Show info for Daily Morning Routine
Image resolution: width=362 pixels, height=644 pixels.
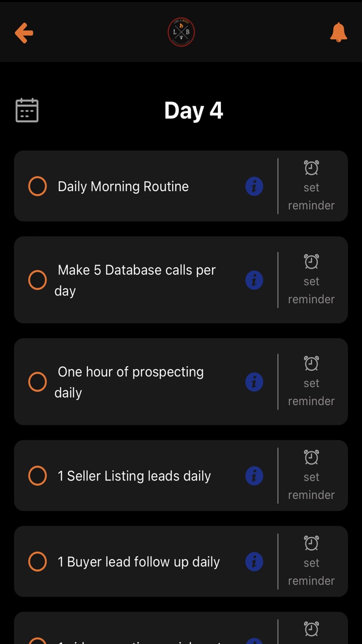(x=254, y=186)
